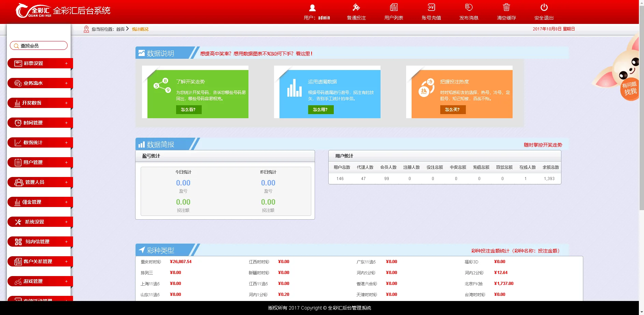The image size is (644, 315).
Task: Expand 开奖数据 with its plus sign
Action: point(66,103)
